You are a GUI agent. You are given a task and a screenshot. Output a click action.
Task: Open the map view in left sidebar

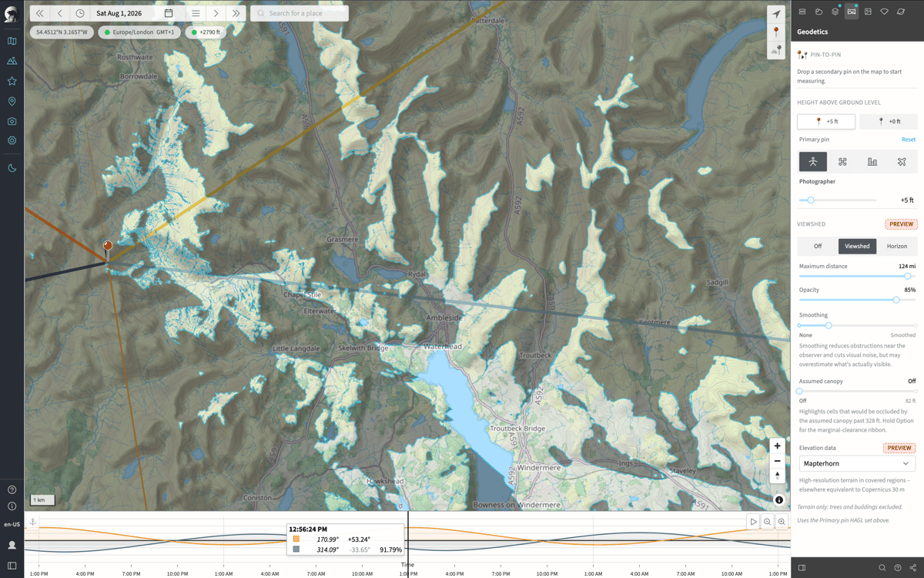pos(12,42)
